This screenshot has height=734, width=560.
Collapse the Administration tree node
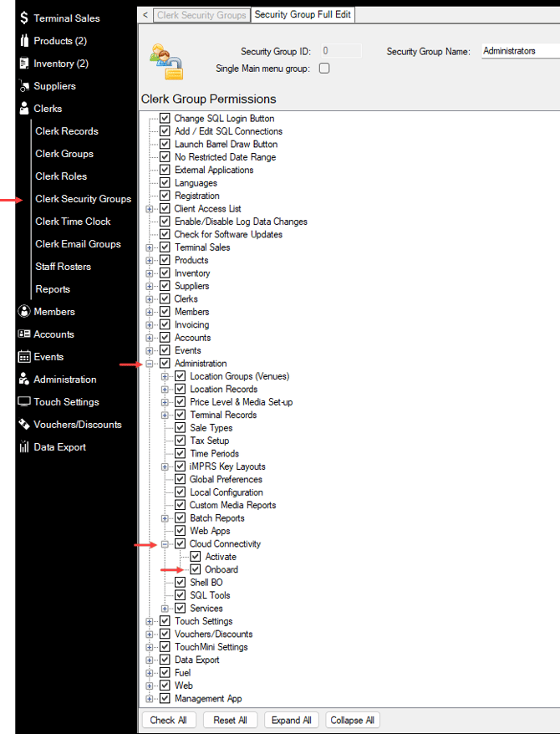(150, 364)
